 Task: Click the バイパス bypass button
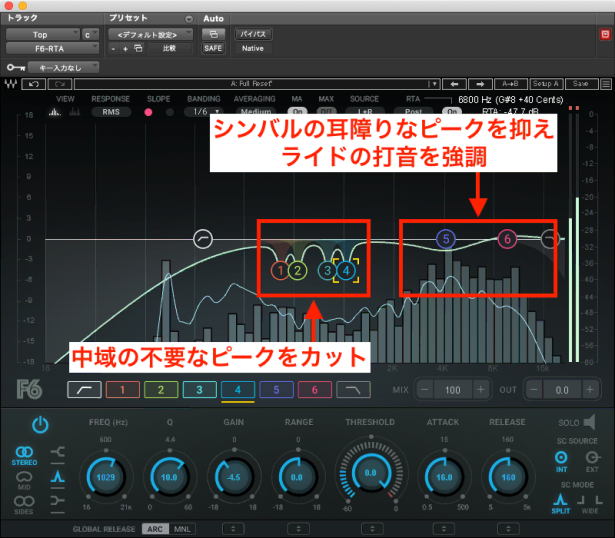[253, 34]
